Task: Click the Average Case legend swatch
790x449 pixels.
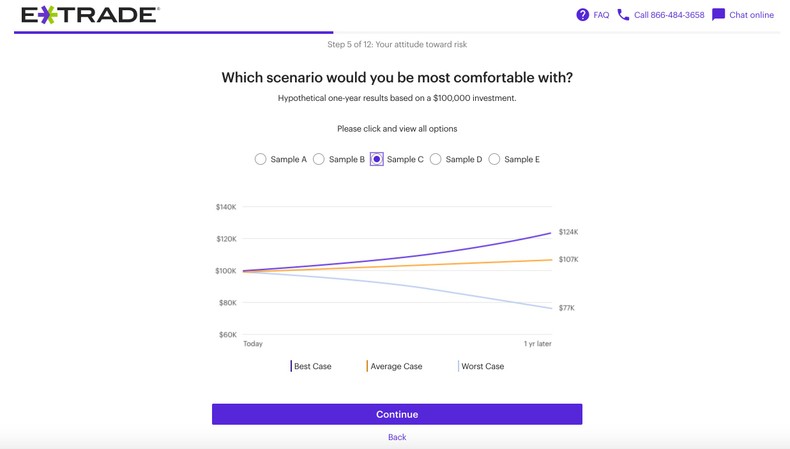Action: click(367, 366)
